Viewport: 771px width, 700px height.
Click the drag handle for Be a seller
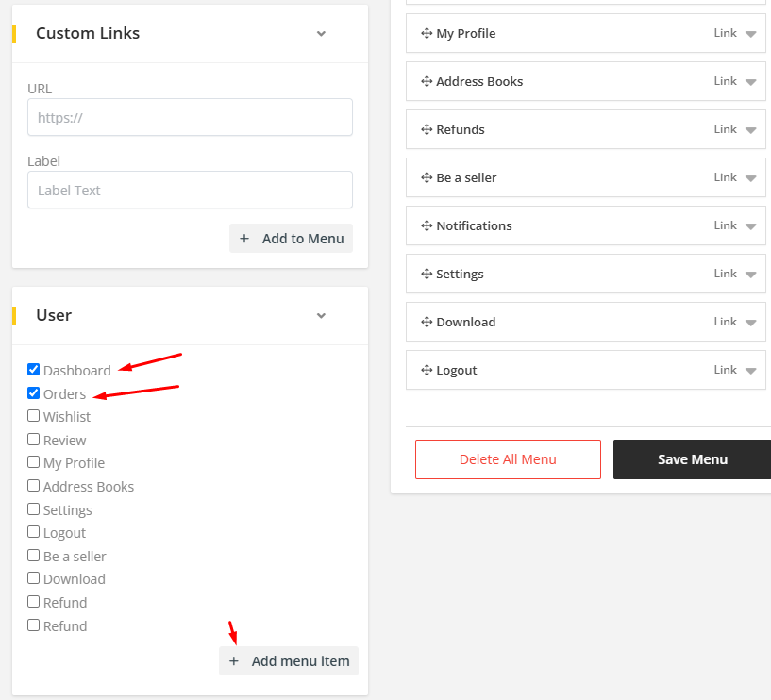(426, 178)
